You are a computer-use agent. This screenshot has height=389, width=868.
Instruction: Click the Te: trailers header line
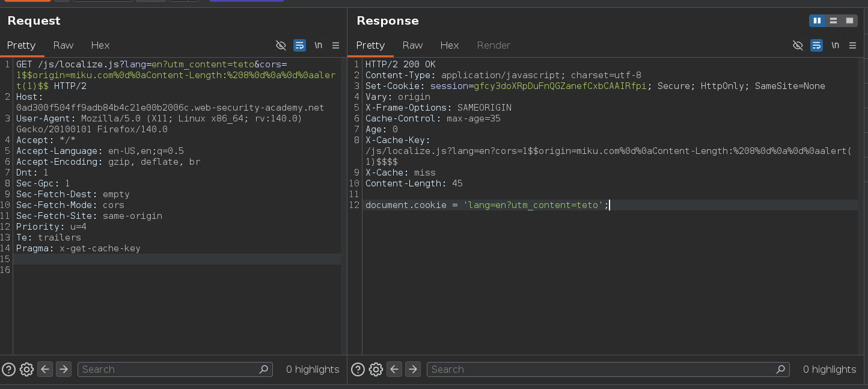pyautogui.click(x=49, y=237)
